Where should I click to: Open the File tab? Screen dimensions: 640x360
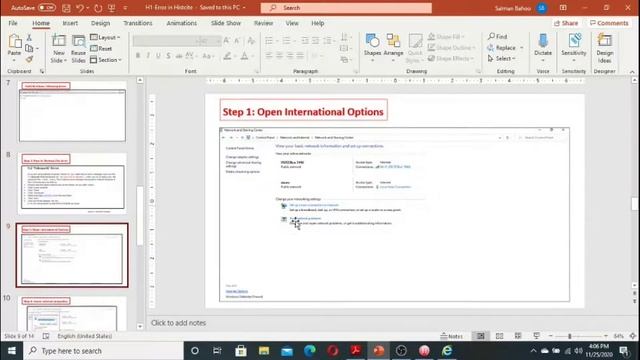pos(13,23)
